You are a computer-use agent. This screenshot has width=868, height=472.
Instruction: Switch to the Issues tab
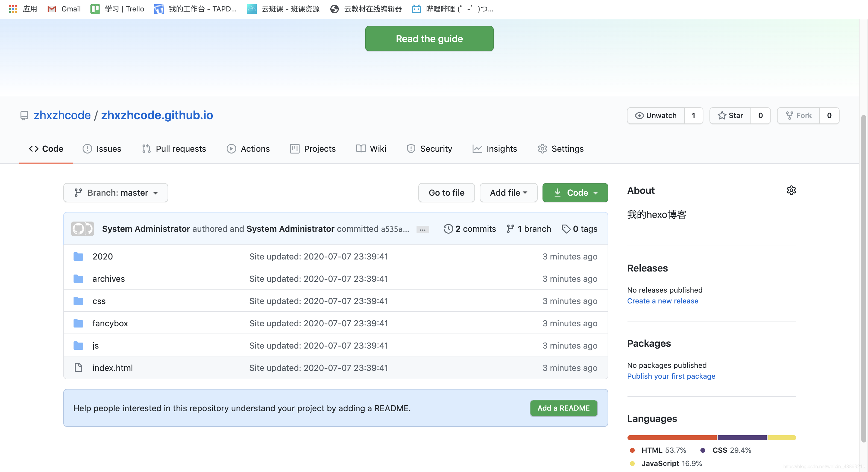point(102,149)
